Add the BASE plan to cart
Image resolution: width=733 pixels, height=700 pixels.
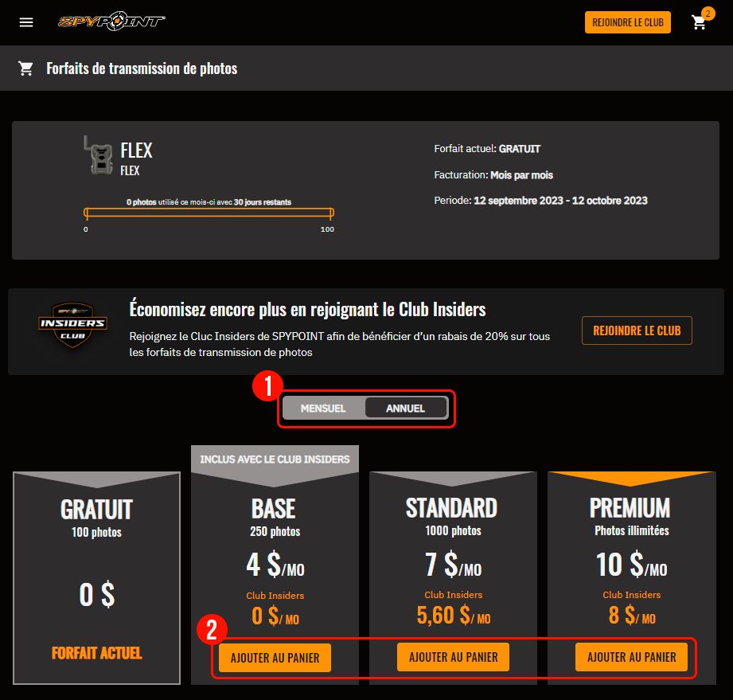275,658
